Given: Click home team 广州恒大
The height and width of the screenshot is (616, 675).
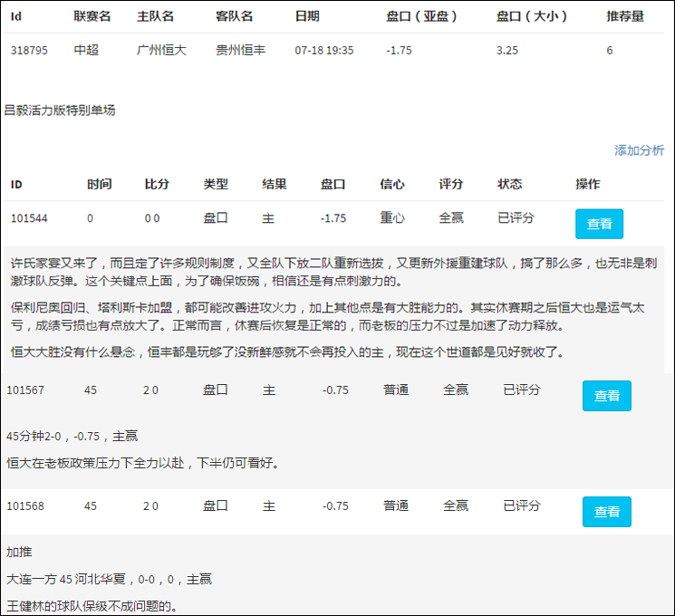Looking at the screenshot, I should coord(161,50).
